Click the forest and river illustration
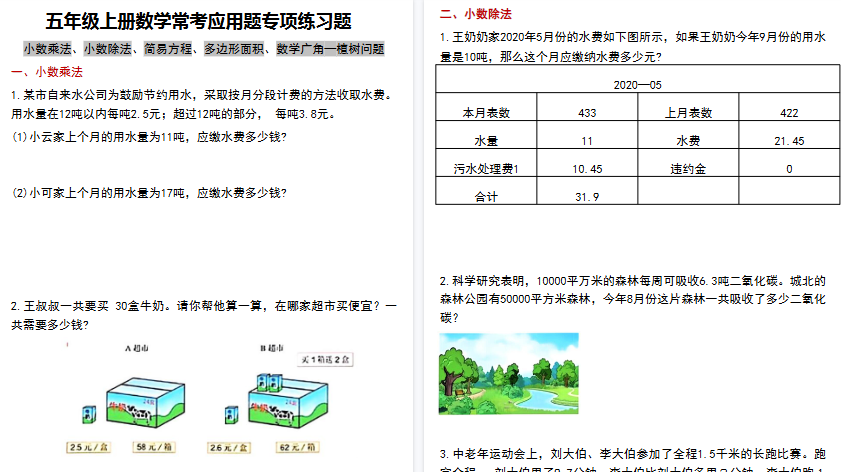The image size is (841, 472). coord(509,373)
